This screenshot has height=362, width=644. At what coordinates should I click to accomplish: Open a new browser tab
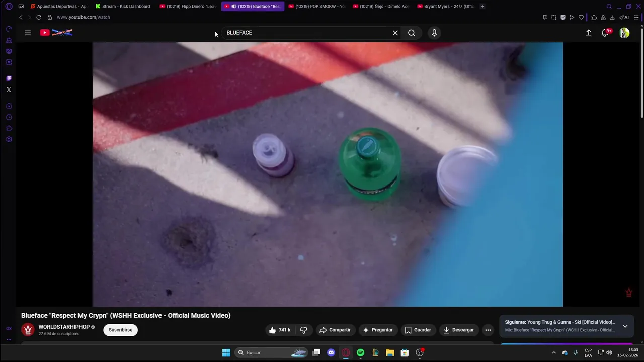point(482,6)
